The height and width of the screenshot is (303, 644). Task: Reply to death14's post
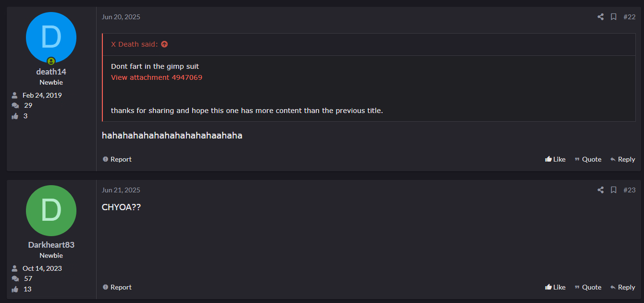pyautogui.click(x=622, y=159)
